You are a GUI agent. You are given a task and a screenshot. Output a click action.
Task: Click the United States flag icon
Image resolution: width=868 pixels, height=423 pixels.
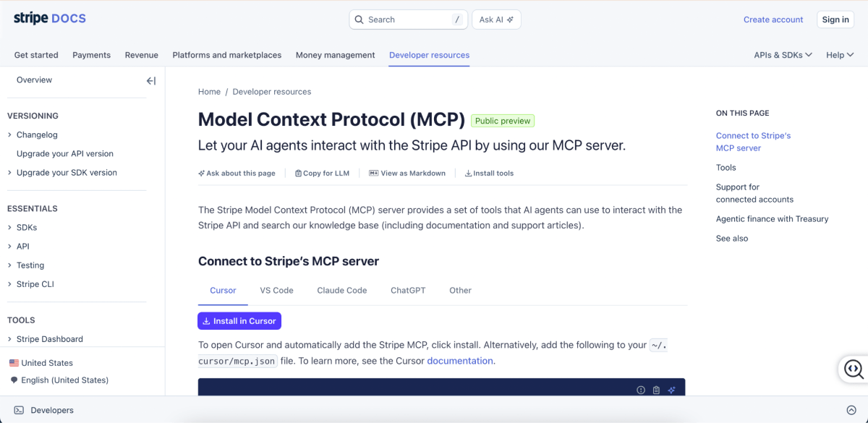(x=14, y=363)
